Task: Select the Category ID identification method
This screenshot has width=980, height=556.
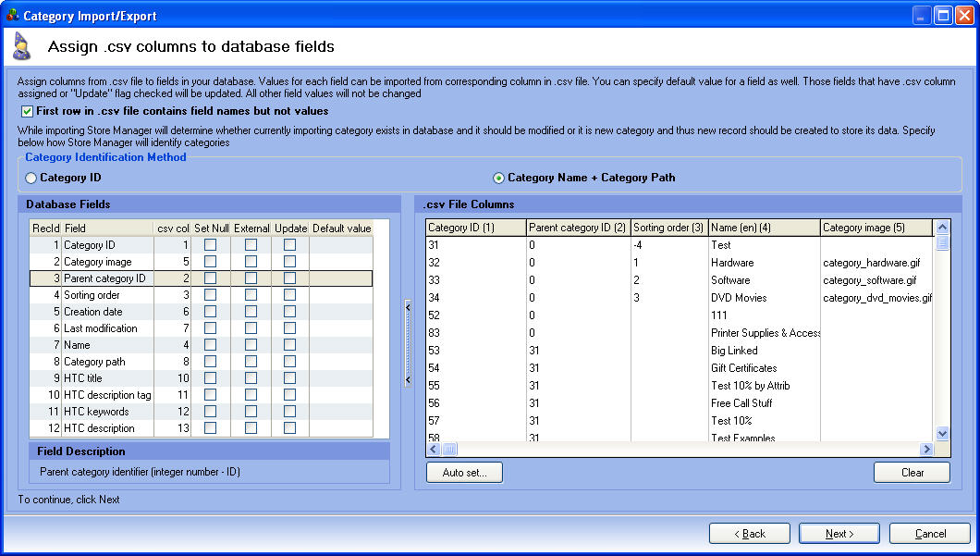Action: [31, 179]
